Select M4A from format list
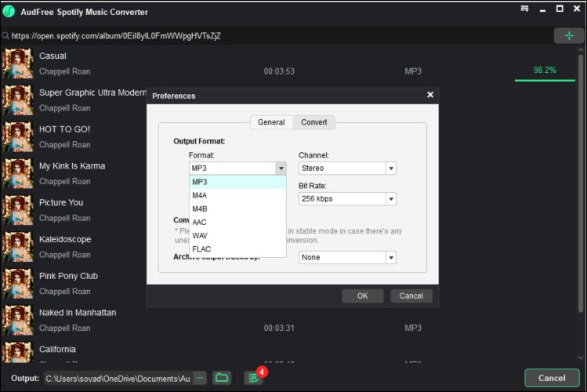The image size is (587, 392). (x=237, y=195)
